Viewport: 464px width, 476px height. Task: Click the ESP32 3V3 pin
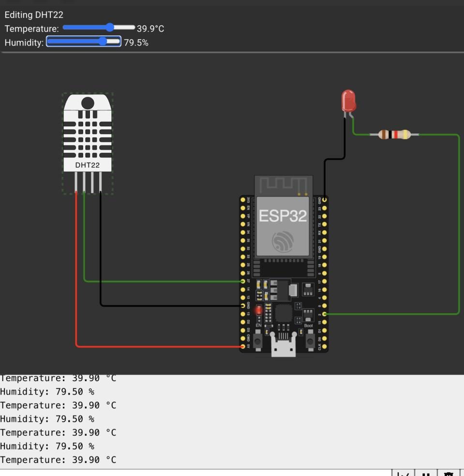click(x=243, y=200)
